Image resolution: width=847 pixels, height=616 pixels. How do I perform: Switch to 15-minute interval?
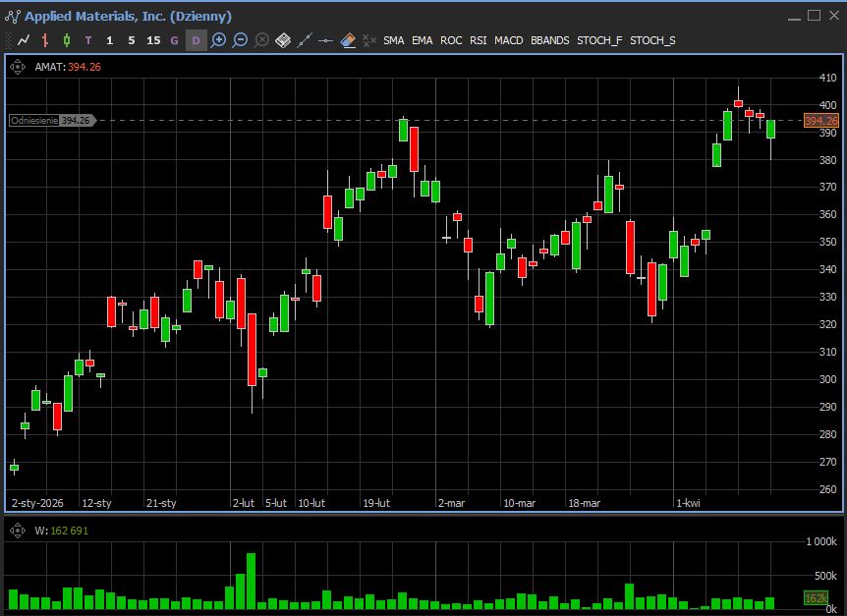153,40
